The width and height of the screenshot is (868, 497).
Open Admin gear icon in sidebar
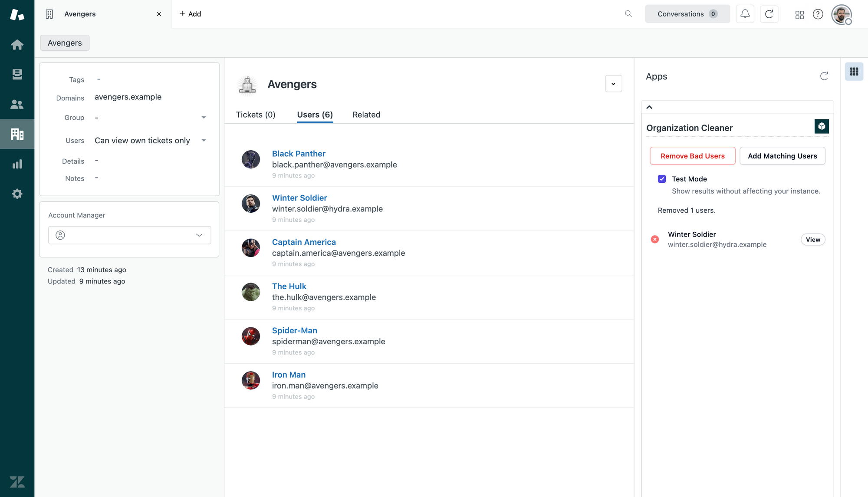[x=17, y=194]
